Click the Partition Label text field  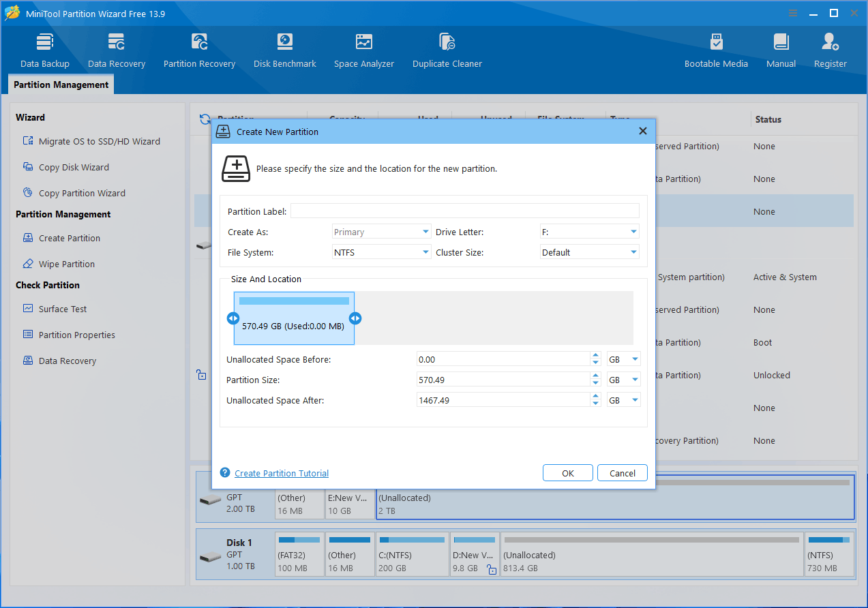[465, 211]
